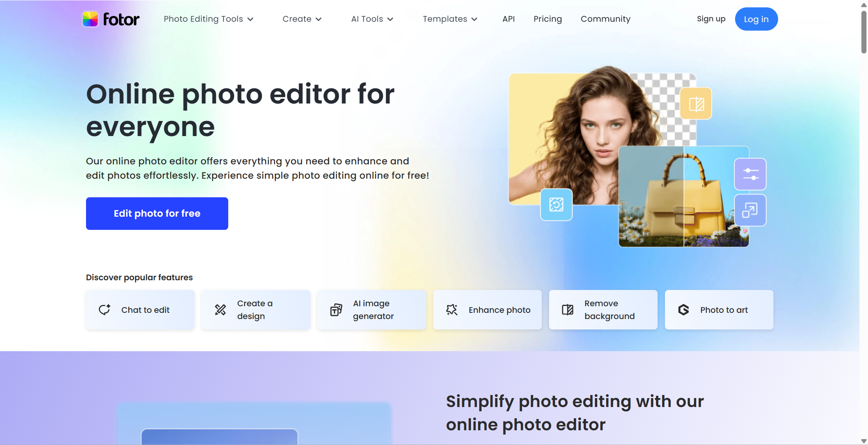Click the AI image generator icon
868x445 pixels.
click(x=336, y=310)
